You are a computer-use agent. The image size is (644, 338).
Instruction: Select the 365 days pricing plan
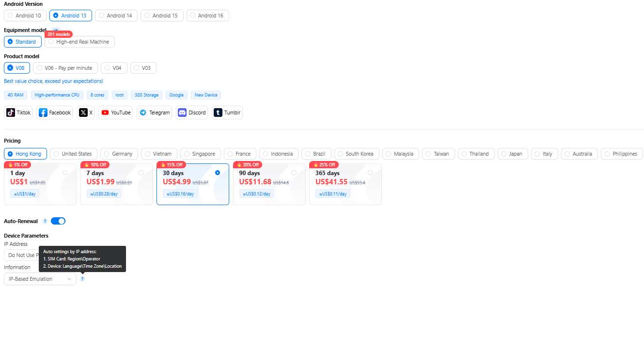[x=345, y=184]
